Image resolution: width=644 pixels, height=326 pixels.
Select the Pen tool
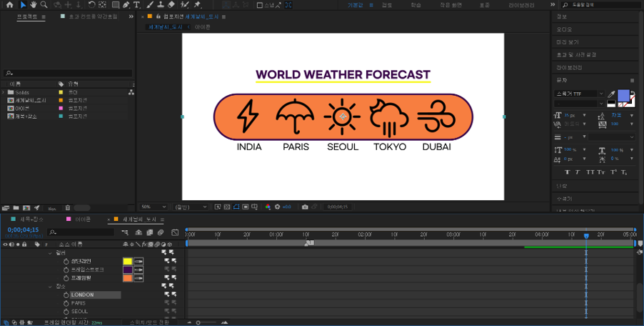coord(126,5)
